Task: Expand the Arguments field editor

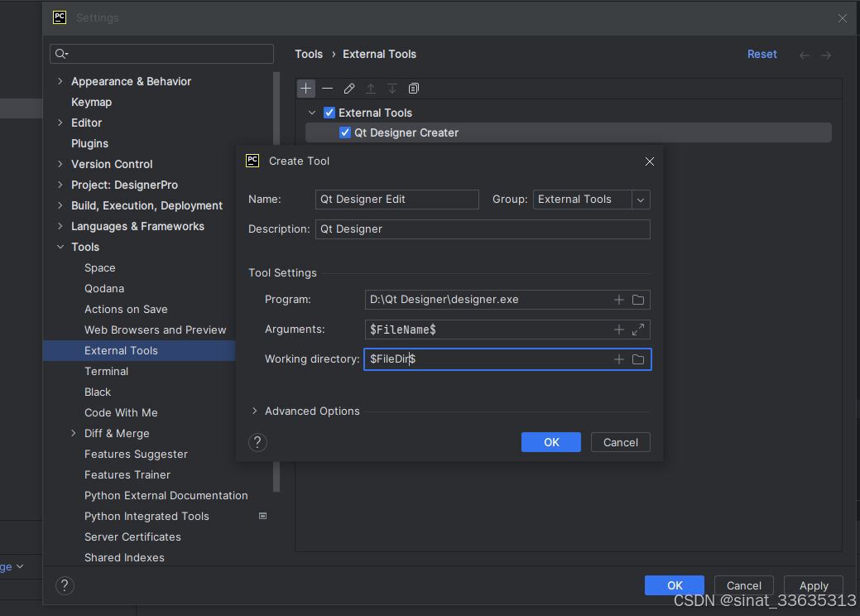Action: click(x=638, y=330)
